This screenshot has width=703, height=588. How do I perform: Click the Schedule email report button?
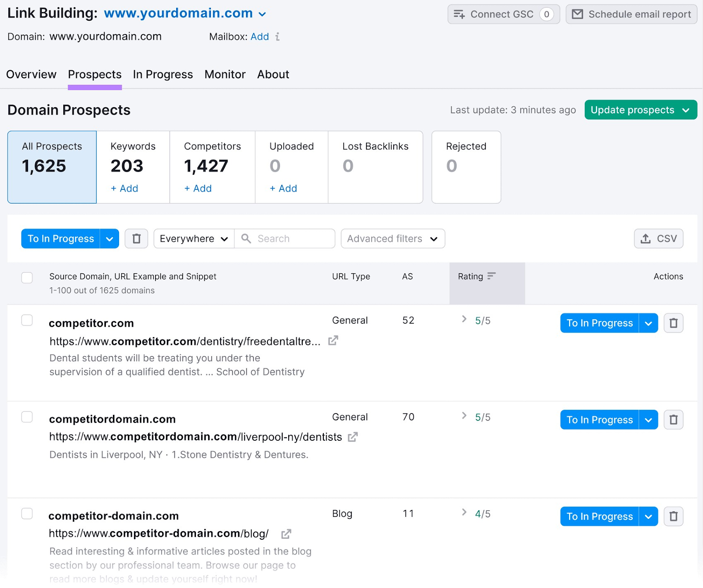point(631,14)
